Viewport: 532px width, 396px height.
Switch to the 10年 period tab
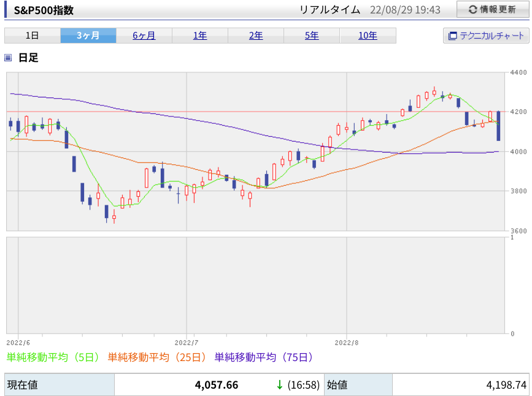(368, 36)
